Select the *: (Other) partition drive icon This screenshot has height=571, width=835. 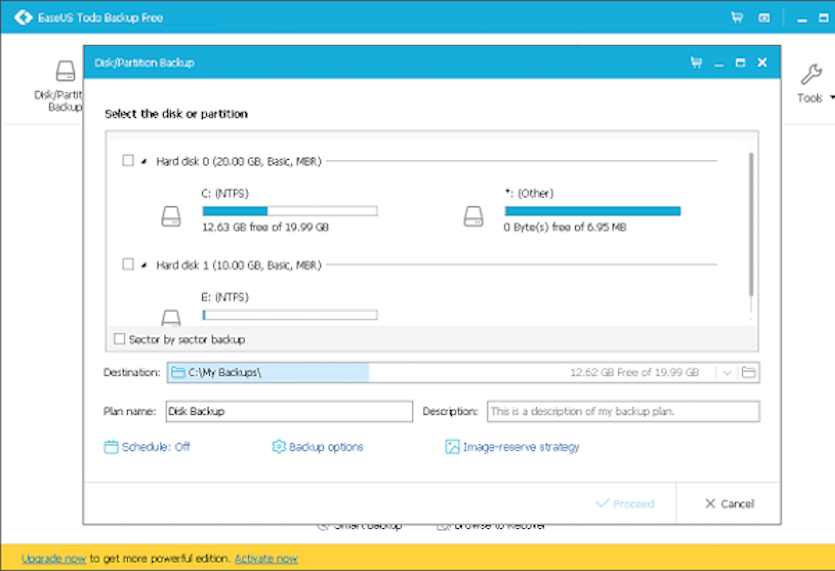coord(474,215)
